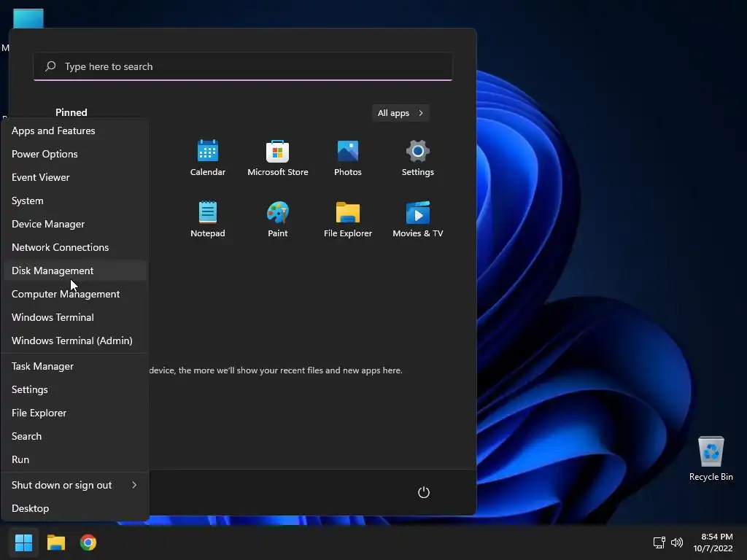
Task: Open the Photos app icon
Action: [x=348, y=152]
